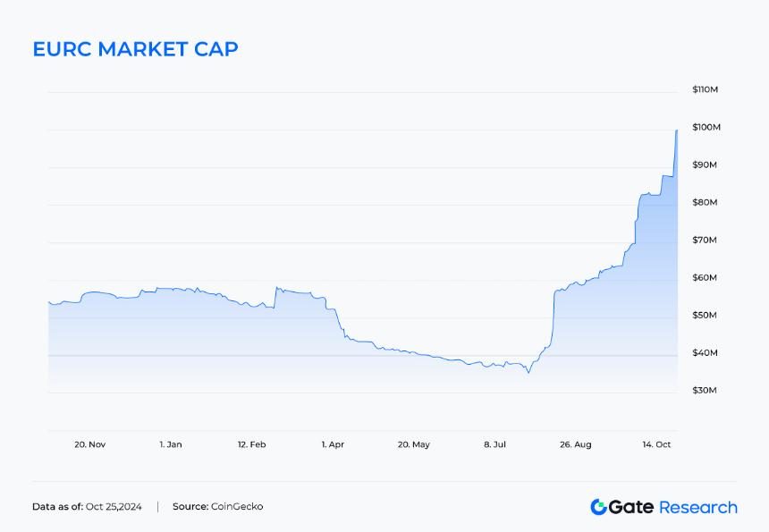Viewport: 769px width, 532px height.
Task: Click the $80M axis label
Action: (705, 202)
